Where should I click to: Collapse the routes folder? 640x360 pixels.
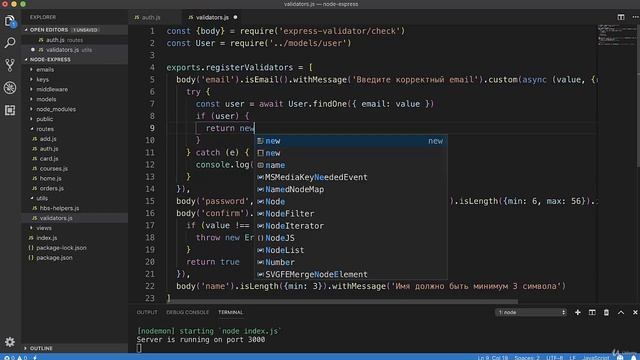click(75, 129)
